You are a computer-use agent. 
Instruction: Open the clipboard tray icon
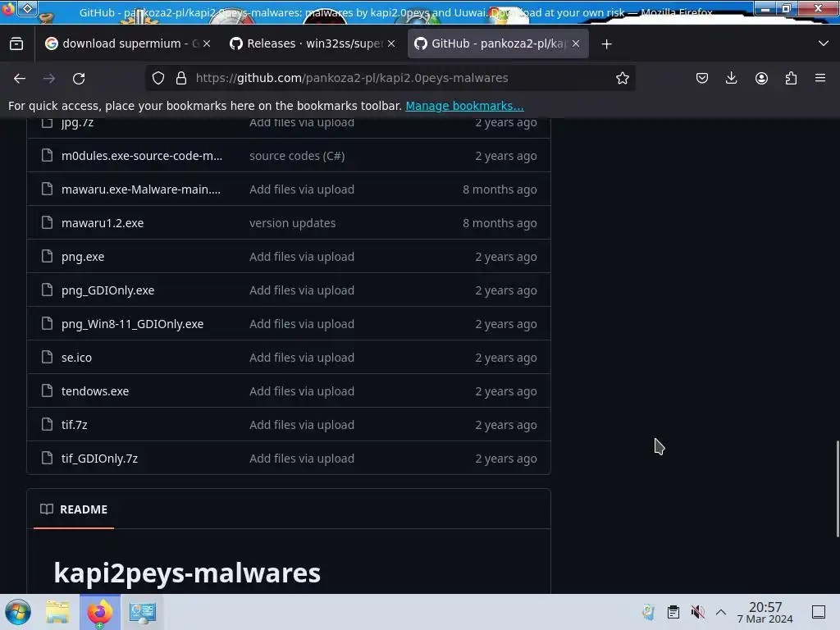673,612
